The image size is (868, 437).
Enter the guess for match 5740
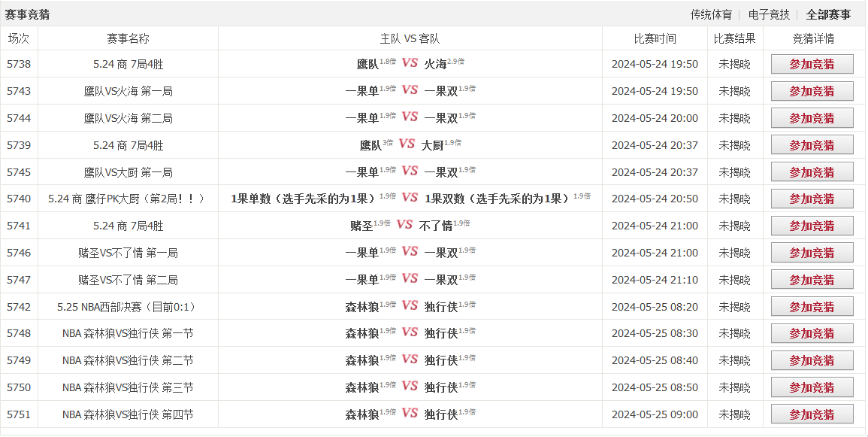812,199
